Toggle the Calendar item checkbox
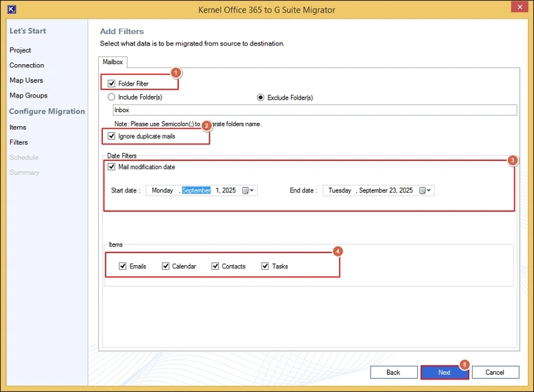The width and height of the screenshot is (534, 392). coord(166,266)
